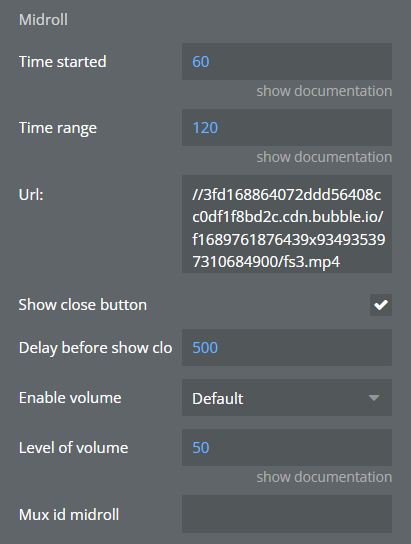Click the Url: label

tap(31, 195)
